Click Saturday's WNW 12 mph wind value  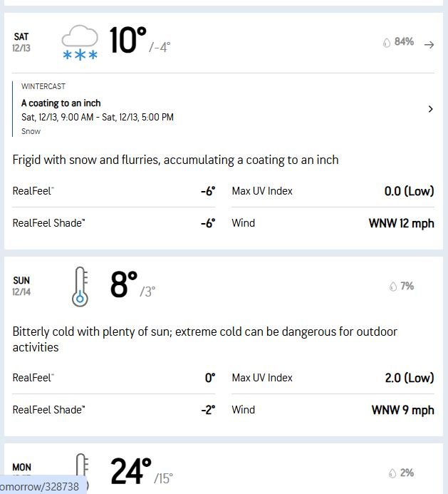pos(401,223)
